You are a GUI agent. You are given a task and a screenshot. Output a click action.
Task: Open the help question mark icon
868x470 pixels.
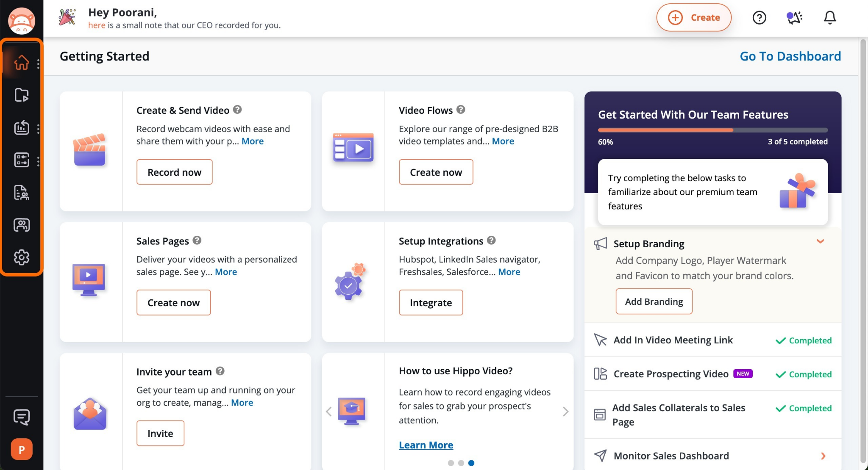(759, 18)
